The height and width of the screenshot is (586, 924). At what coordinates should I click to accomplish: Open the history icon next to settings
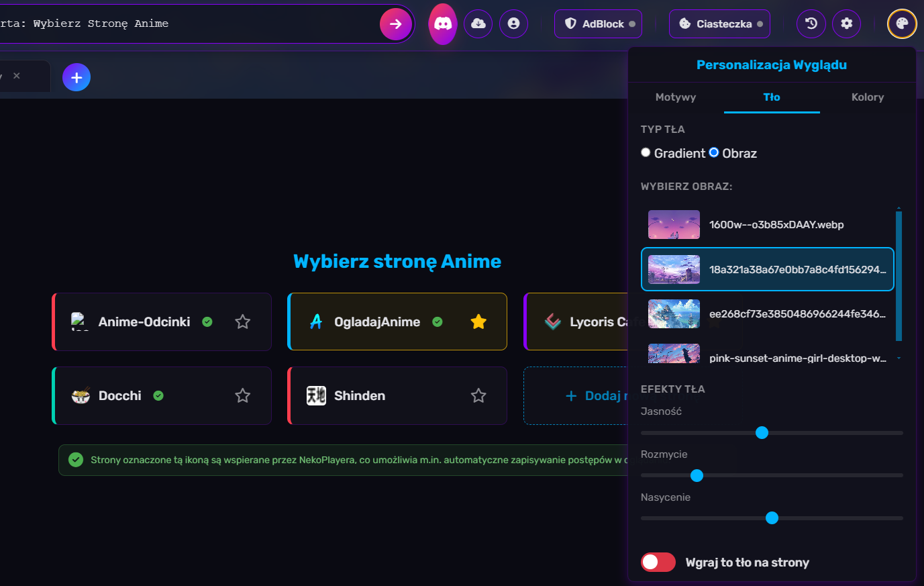click(x=811, y=23)
